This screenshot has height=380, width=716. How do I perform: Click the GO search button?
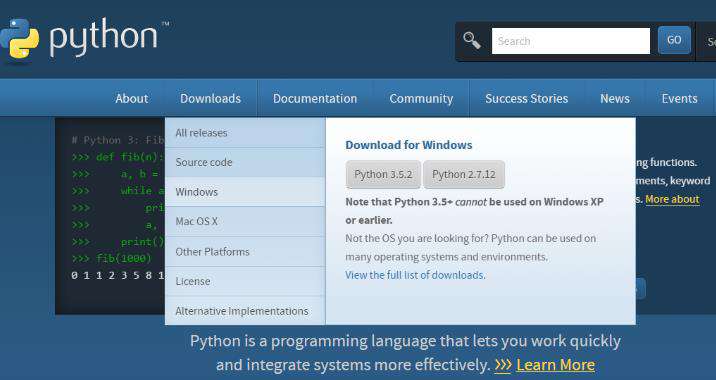674,40
